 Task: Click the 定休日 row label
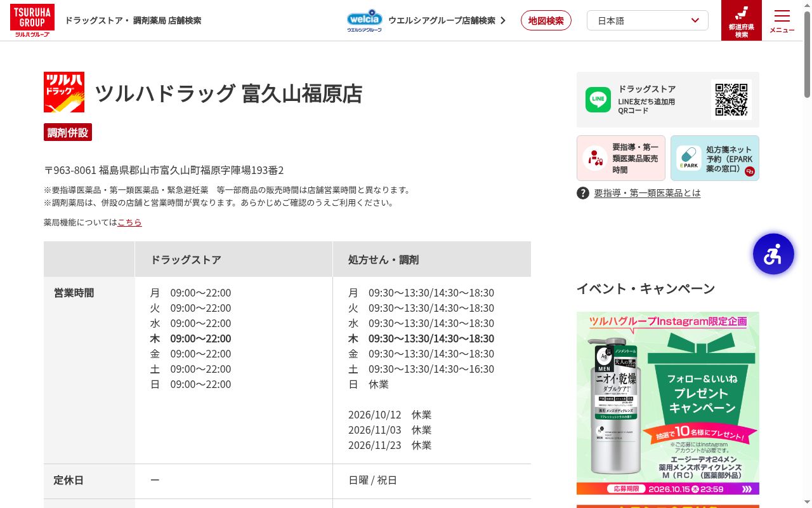point(69,480)
